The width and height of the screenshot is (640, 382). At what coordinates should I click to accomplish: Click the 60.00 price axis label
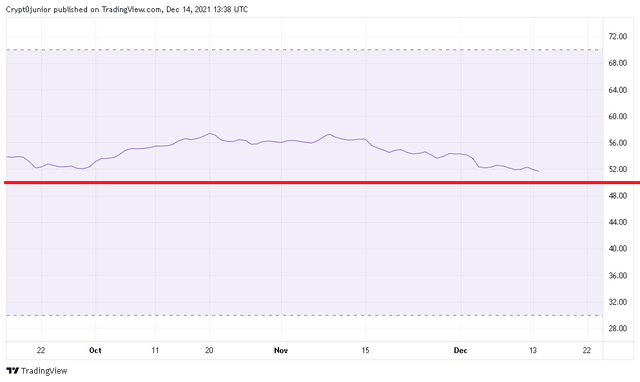coord(618,116)
